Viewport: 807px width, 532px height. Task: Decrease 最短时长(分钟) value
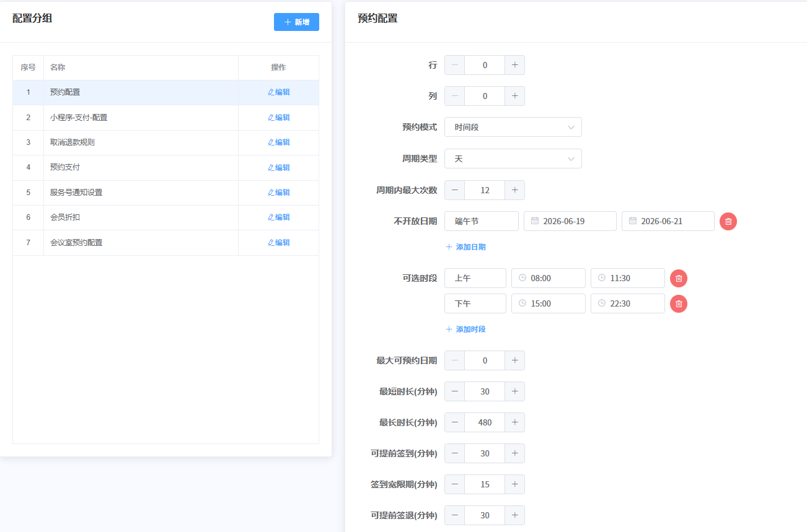455,391
